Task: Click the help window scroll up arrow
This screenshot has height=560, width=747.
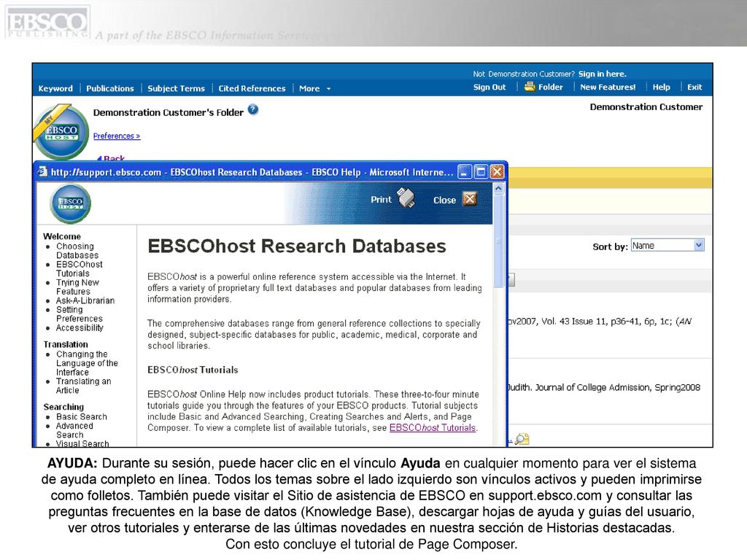Action: 498,188
